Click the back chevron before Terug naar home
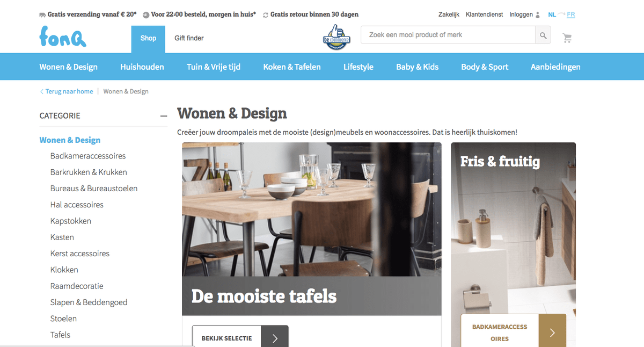 click(x=42, y=92)
